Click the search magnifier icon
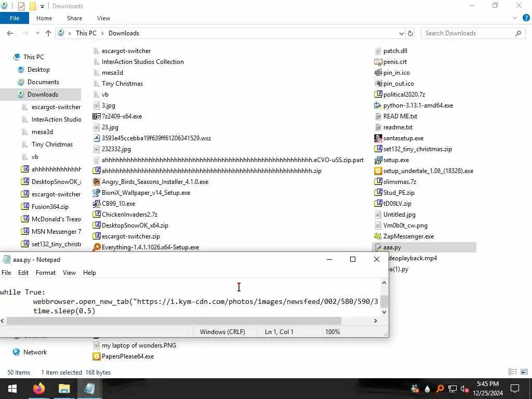Viewport: 532px width, 399px height. [518, 33]
